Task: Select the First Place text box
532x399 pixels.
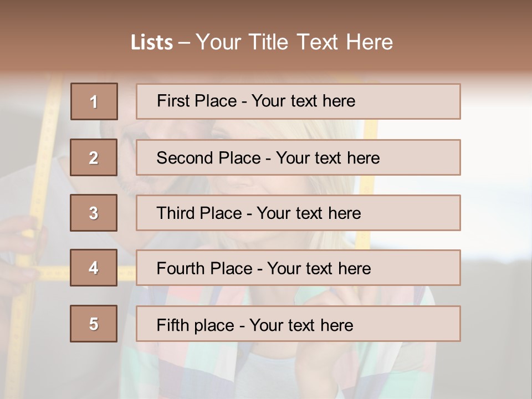Action: point(298,101)
